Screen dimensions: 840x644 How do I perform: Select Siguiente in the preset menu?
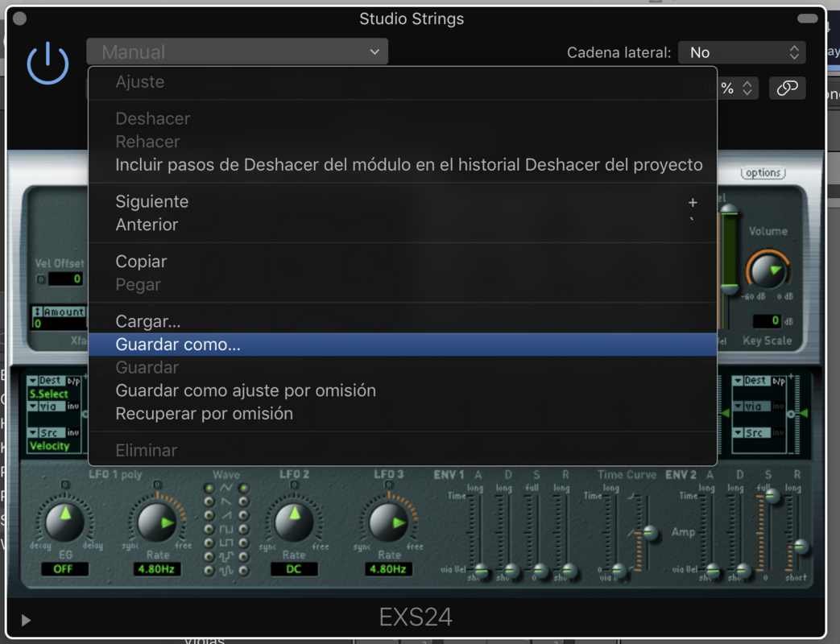403,201
